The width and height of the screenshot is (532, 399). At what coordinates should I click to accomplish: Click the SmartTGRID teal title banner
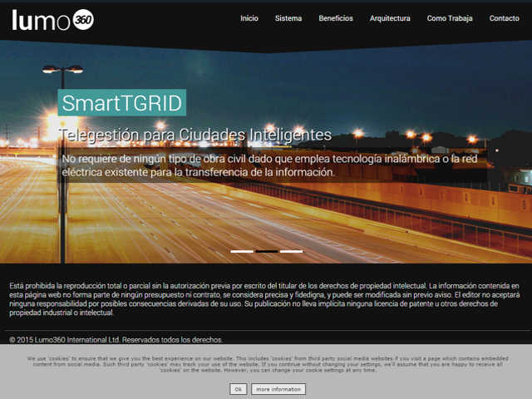click(x=122, y=103)
